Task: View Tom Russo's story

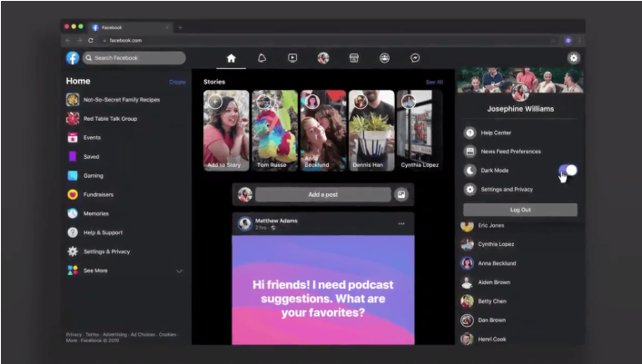Action: pyautogui.click(x=274, y=130)
